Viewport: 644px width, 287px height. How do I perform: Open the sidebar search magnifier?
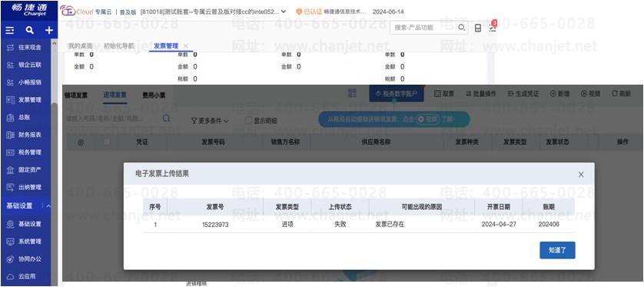pyautogui.click(x=29, y=30)
